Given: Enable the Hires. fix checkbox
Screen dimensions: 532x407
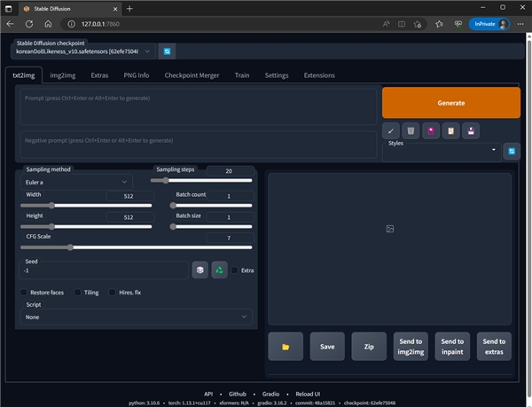Looking at the screenshot, I should click(112, 293).
